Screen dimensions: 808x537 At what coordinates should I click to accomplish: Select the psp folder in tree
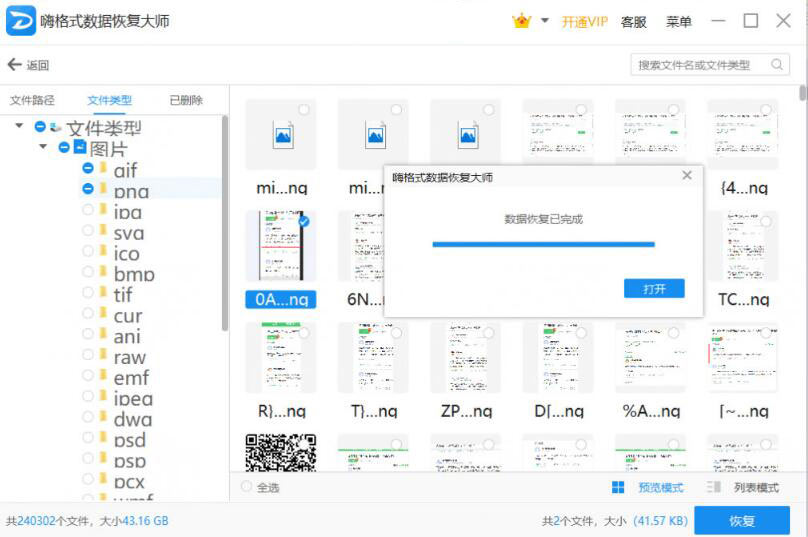click(x=129, y=461)
